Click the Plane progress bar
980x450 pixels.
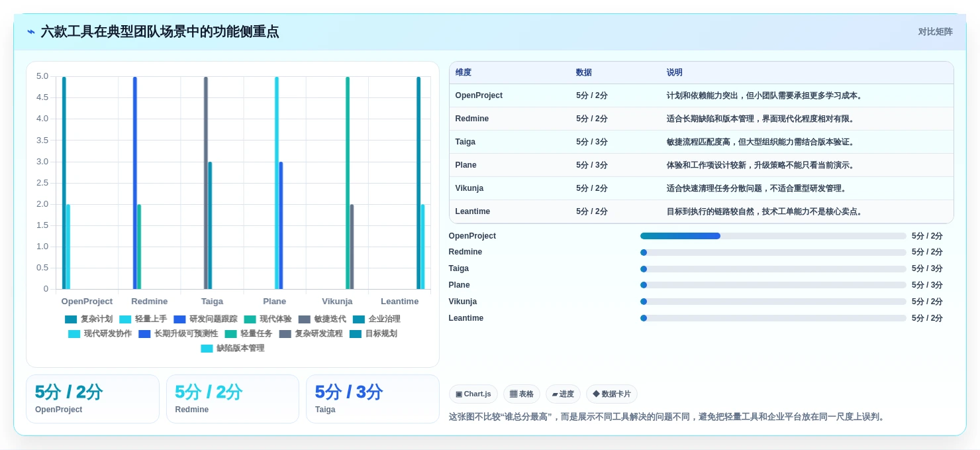(773, 285)
